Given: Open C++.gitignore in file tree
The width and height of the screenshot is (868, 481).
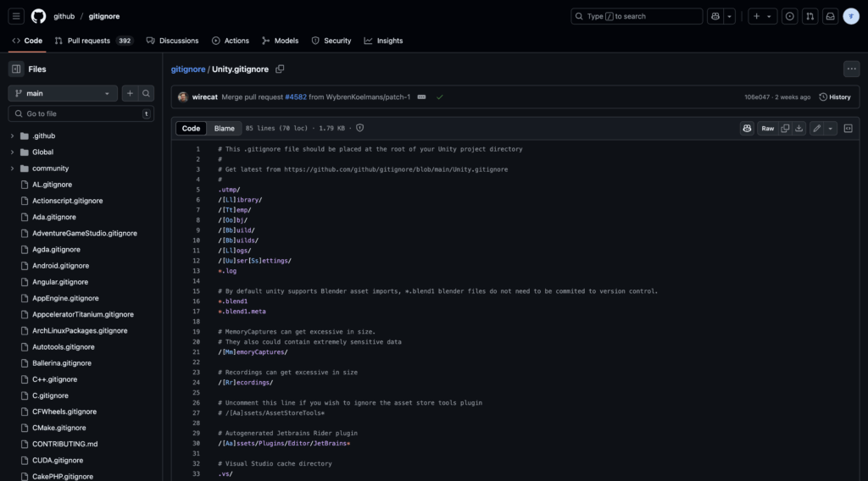Looking at the screenshot, I should coord(54,379).
